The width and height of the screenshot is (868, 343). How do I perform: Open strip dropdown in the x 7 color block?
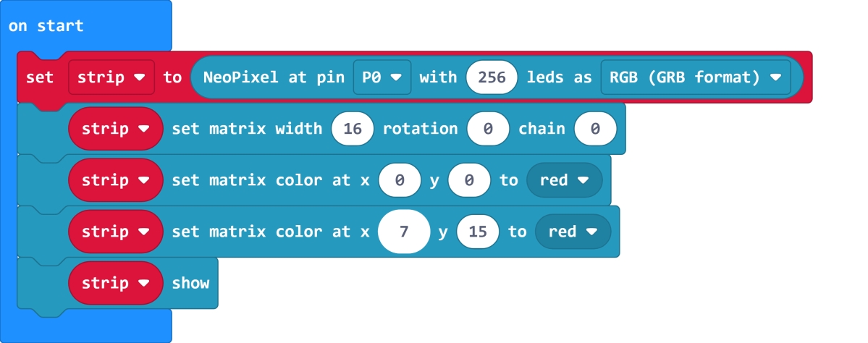115,232
